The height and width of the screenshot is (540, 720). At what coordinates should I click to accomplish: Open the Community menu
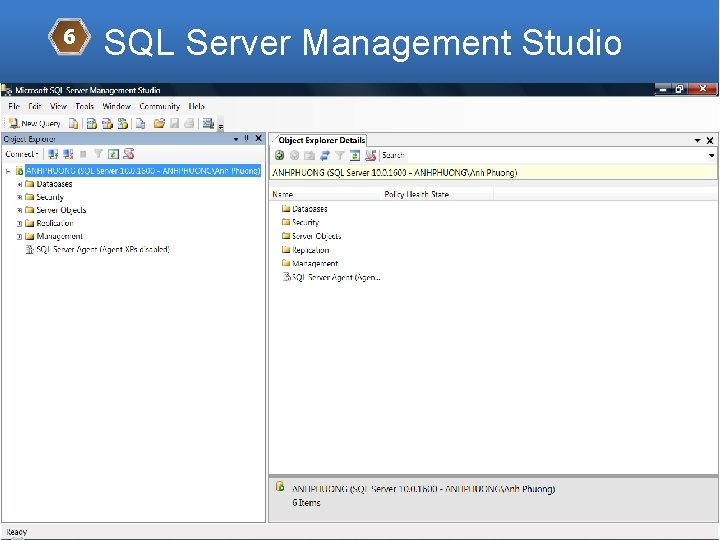(159, 106)
